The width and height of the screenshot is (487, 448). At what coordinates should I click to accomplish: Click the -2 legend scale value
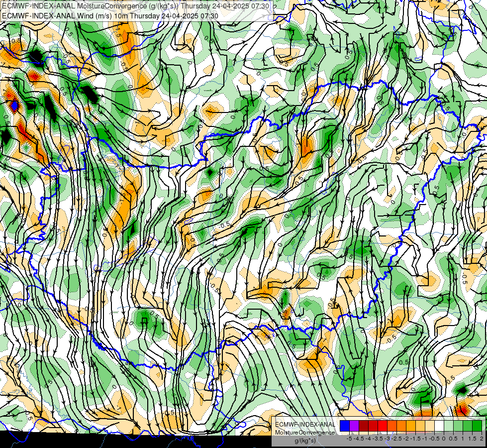[x=406, y=439]
